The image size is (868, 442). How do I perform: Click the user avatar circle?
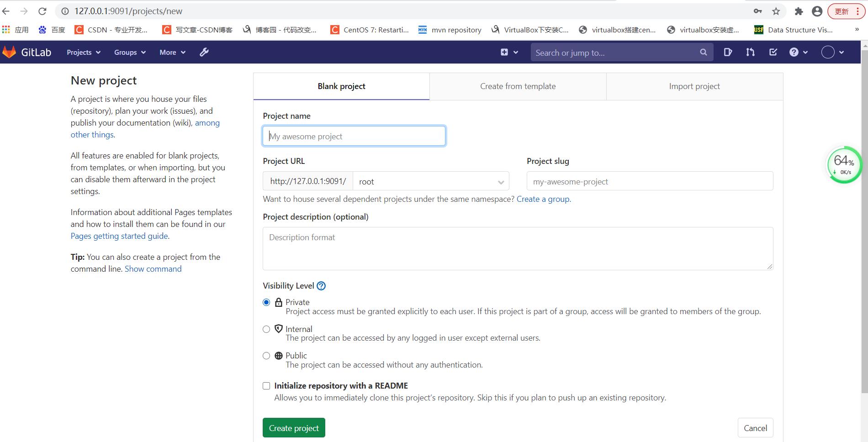828,52
